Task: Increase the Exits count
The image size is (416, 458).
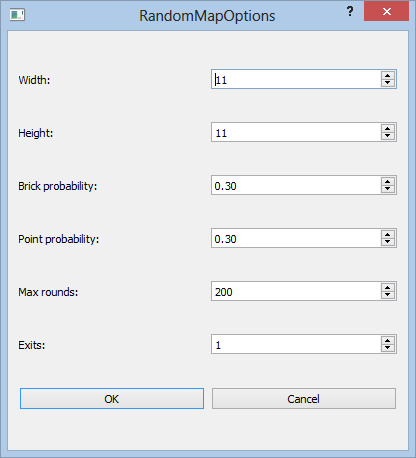Action: (387, 340)
